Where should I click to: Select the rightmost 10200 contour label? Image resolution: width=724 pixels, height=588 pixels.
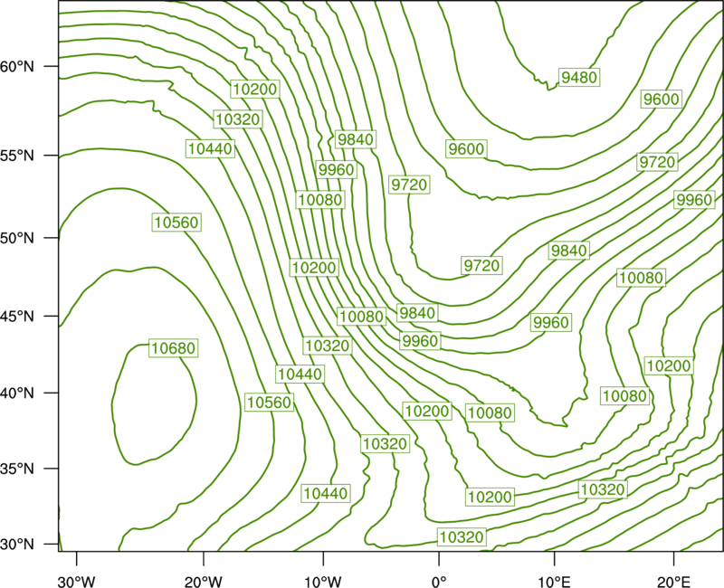pos(669,366)
